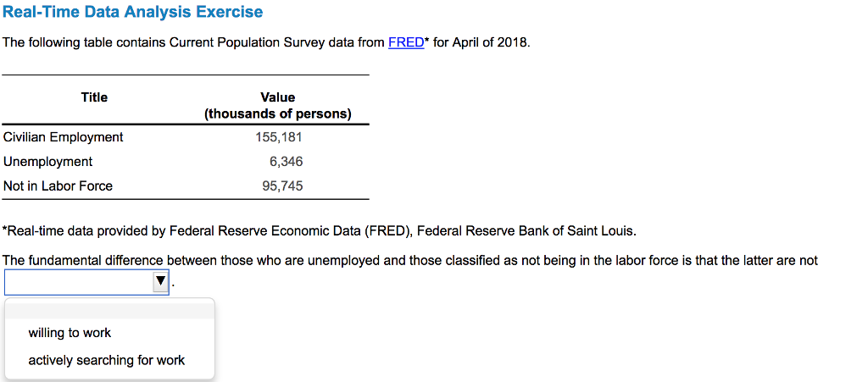Click the "Title" column header

(x=94, y=97)
